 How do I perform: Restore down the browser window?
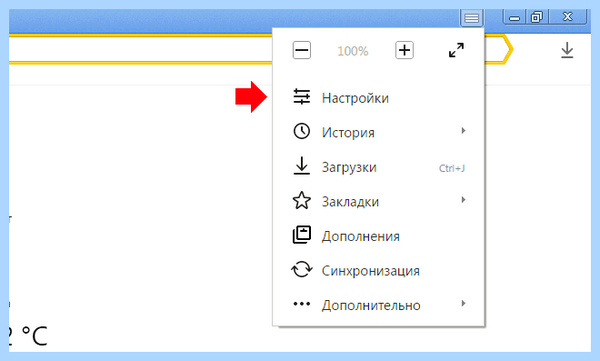coord(537,17)
